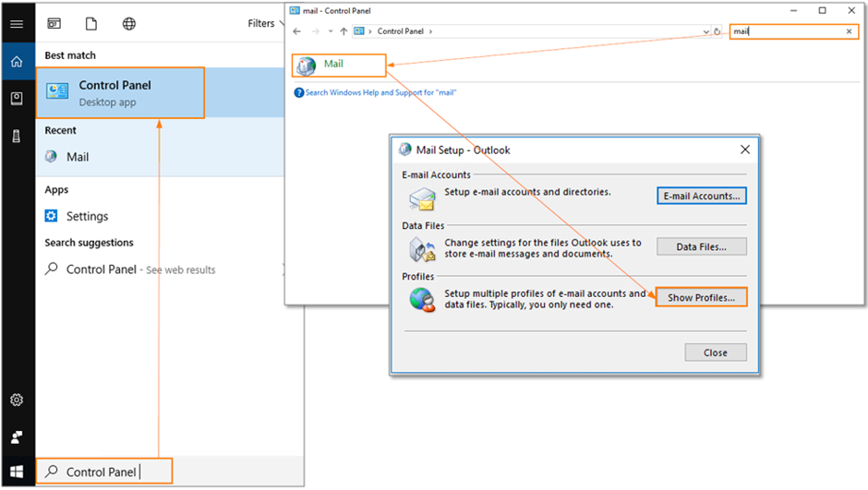This screenshot has width=868, height=490.
Task: Open Mail from Recent list
Action: 78,157
